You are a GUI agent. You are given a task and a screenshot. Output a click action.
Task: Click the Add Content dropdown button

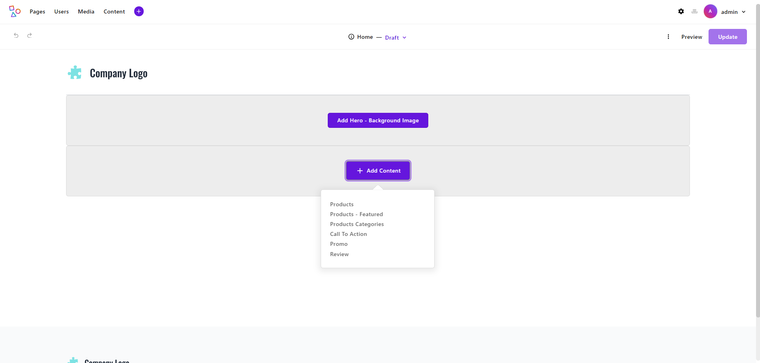[x=378, y=171]
